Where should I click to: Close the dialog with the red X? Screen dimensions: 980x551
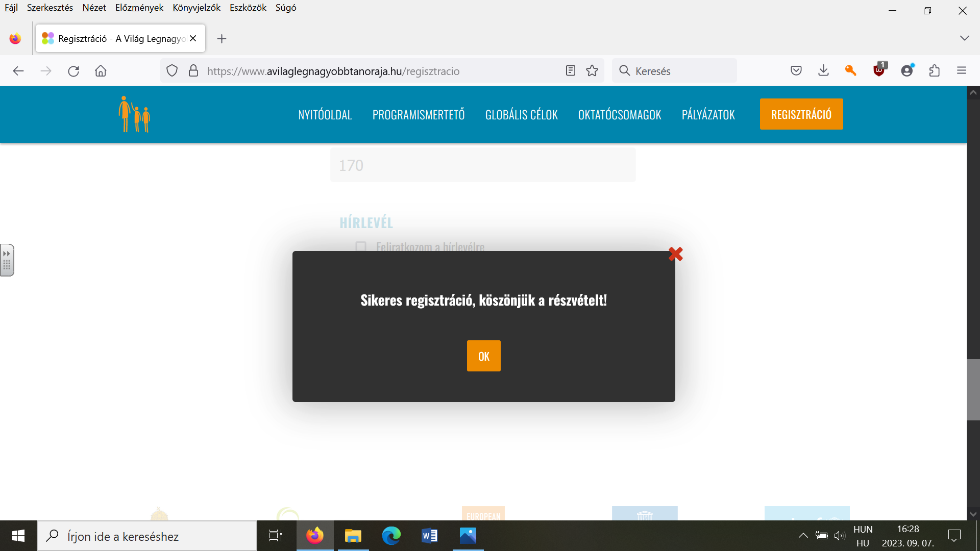675,254
